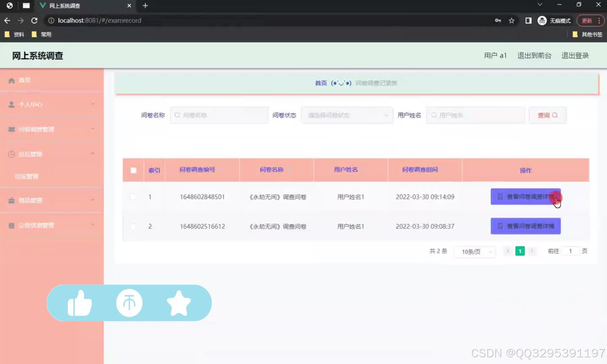The image size is (607, 364).
Task: Click the incognito mode icon
Action: (x=542, y=21)
